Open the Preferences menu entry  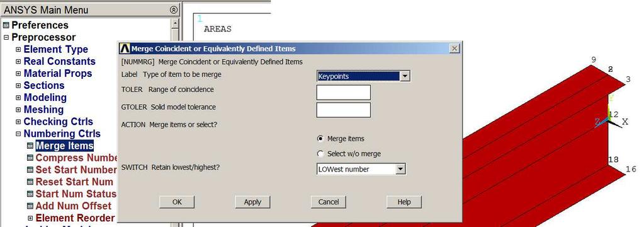(x=40, y=25)
